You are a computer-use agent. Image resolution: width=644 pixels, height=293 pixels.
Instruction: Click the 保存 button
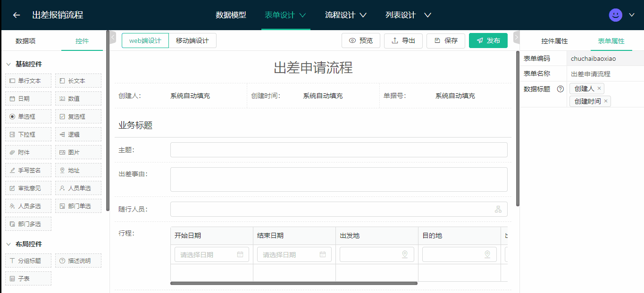(446, 41)
